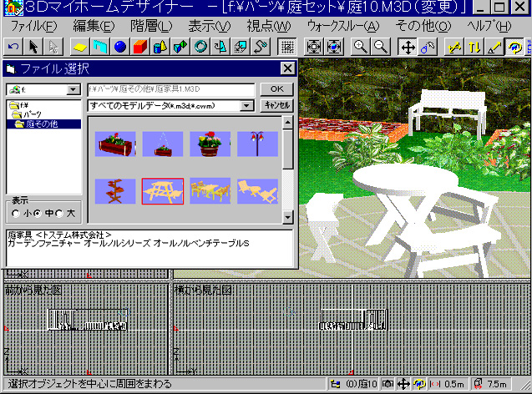Click the thumbnail list scroll up arrow
532x394 pixels.
point(287,123)
